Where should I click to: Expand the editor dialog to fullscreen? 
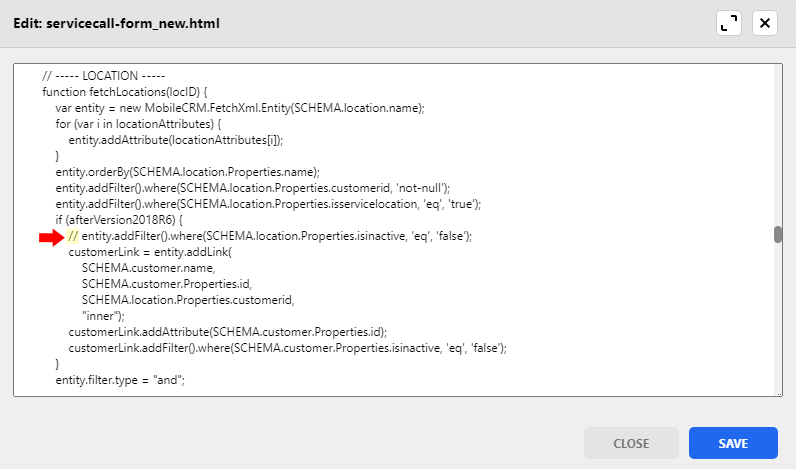[x=729, y=23]
